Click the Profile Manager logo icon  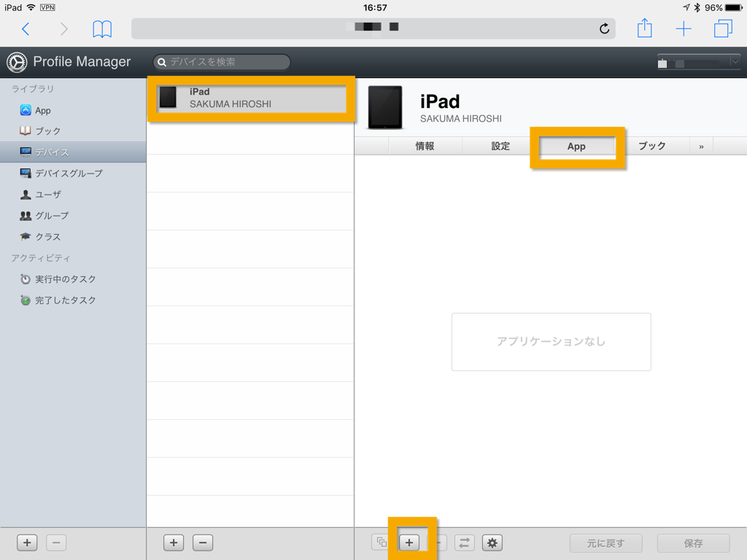tap(17, 63)
